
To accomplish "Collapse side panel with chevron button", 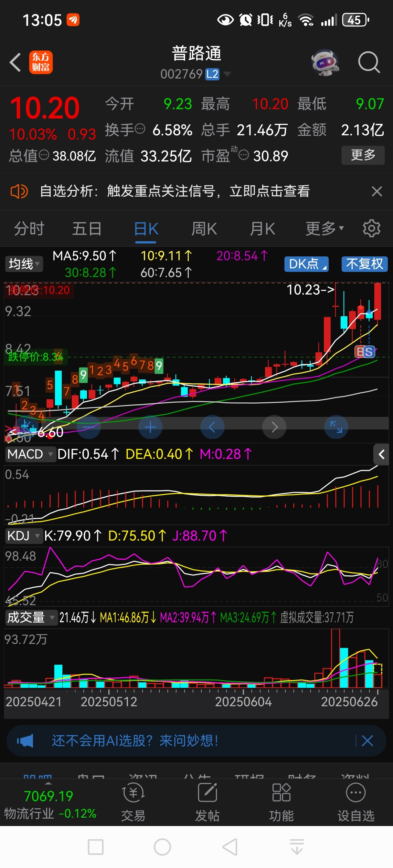I will pyautogui.click(x=381, y=455).
